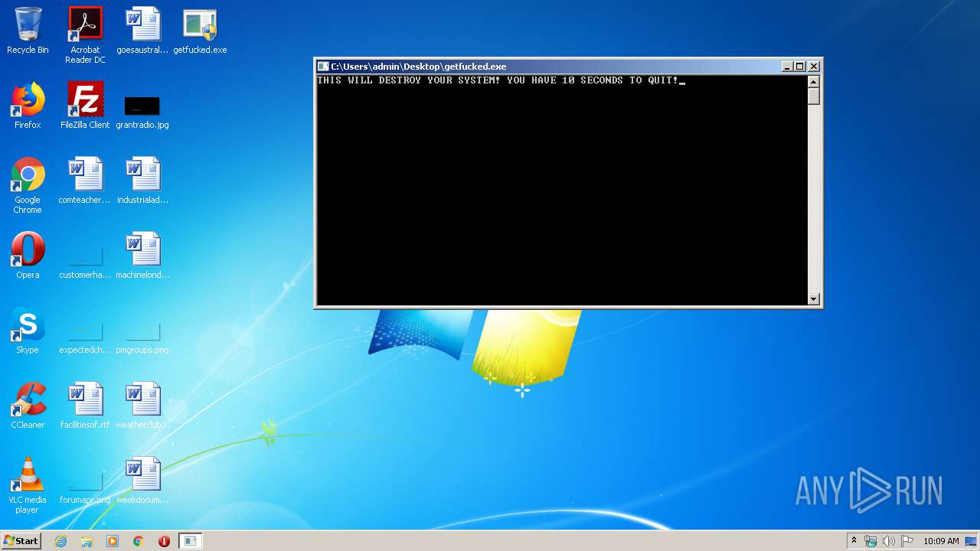Click the getfucked.exe taskbar button
This screenshot has height=551, width=980.
190,541
